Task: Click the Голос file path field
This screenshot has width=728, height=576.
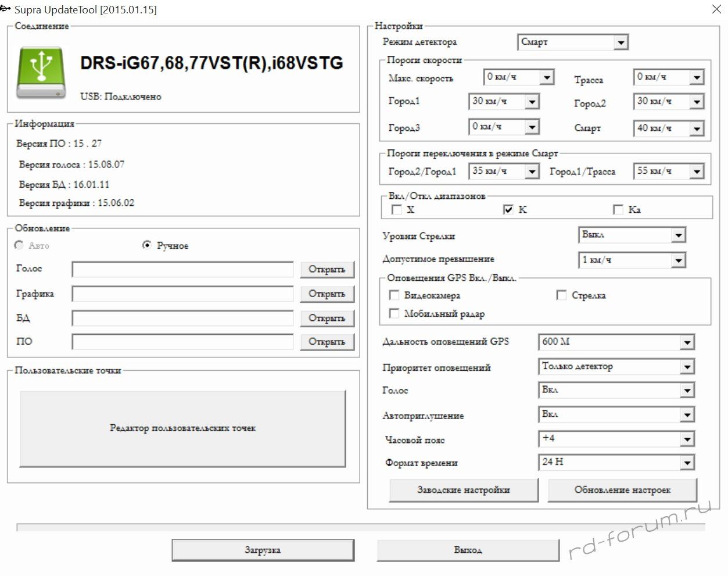Action: 183,270
